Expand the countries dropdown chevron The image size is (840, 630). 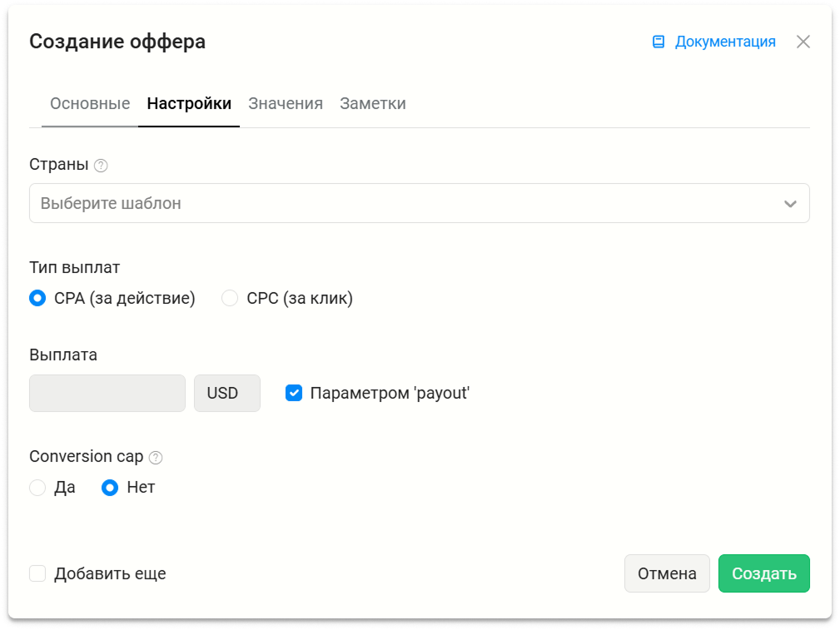[x=790, y=204]
